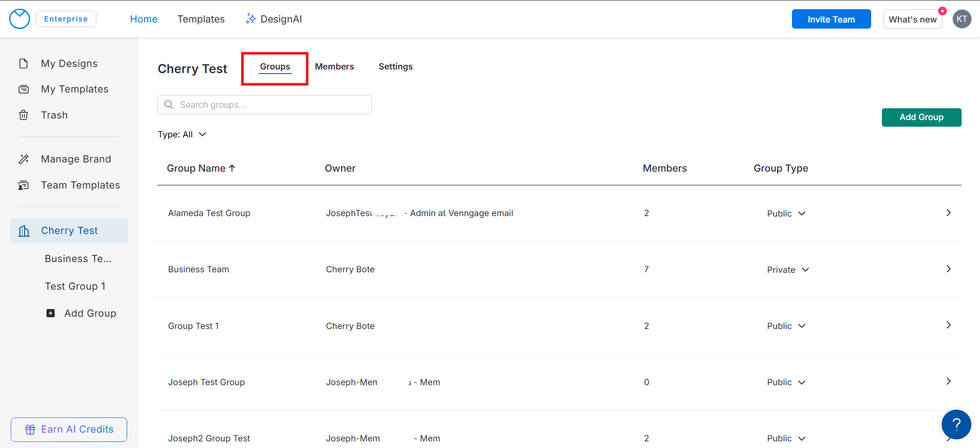
Task: Open the DesignAI sparkle icon
Action: [250, 19]
